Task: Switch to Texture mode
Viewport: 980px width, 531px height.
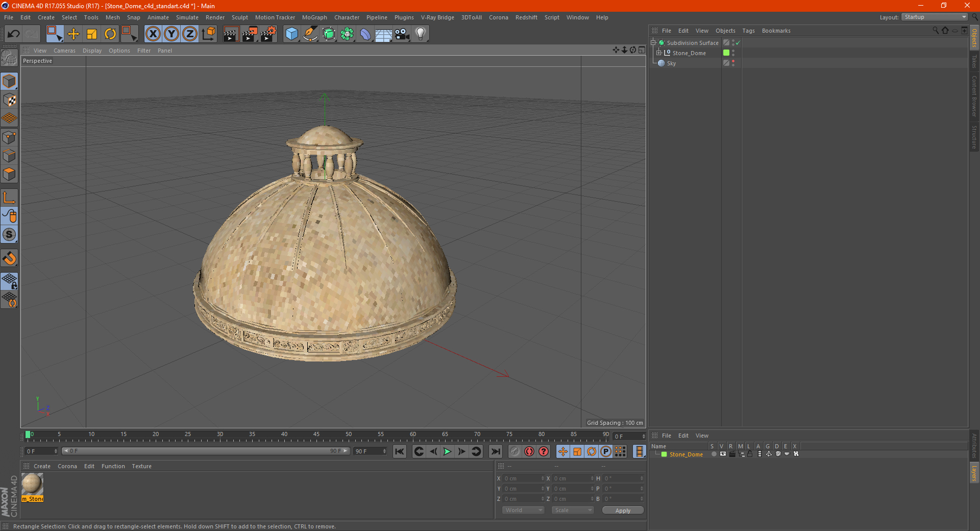Action: [x=9, y=100]
